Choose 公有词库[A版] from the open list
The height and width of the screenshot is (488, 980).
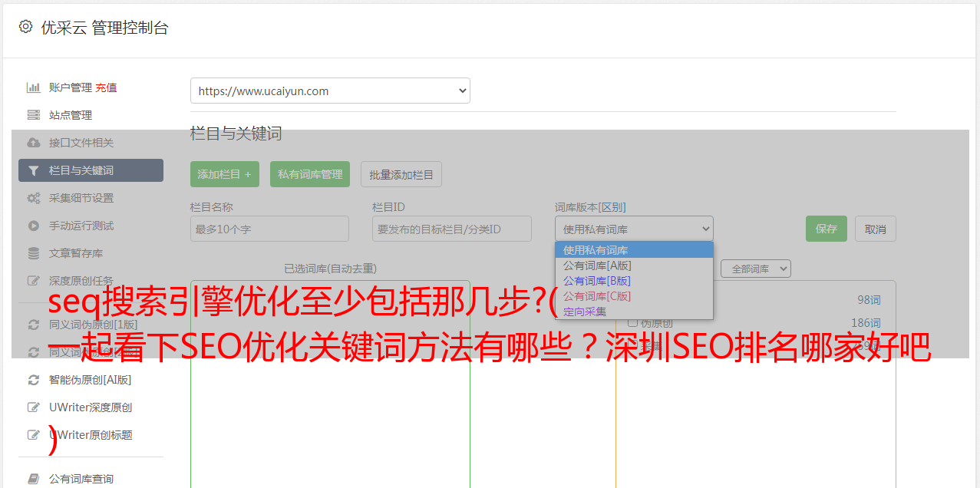click(x=634, y=265)
